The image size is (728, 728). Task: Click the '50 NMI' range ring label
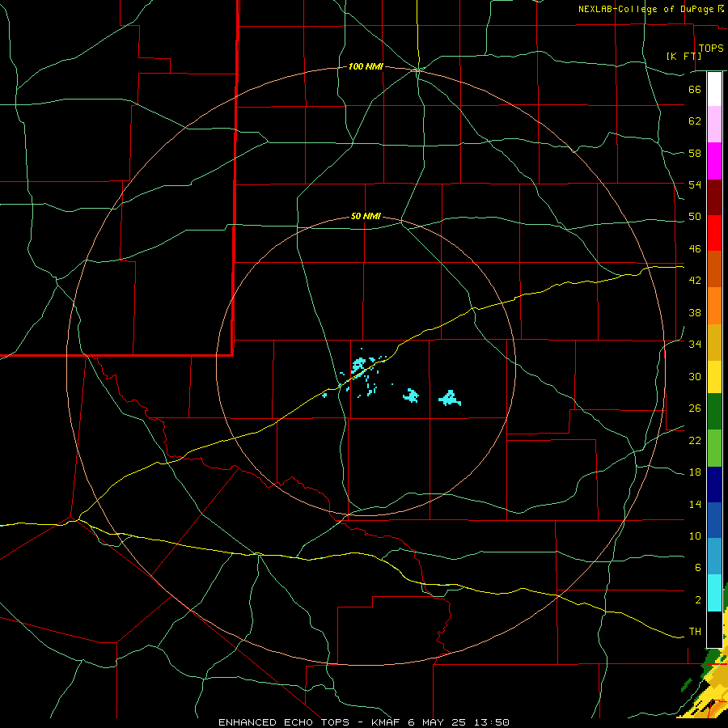(x=366, y=216)
